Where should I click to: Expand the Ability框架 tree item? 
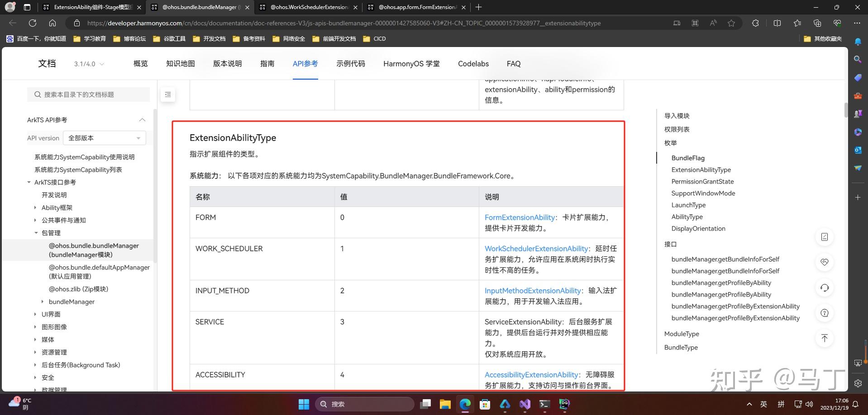36,207
